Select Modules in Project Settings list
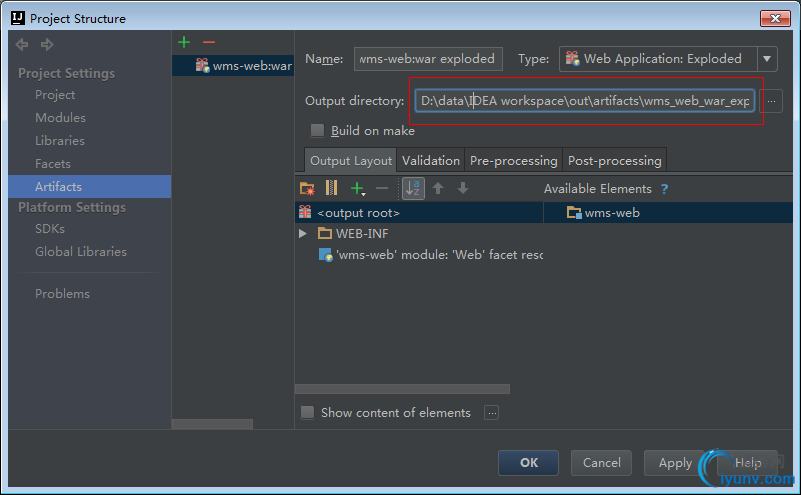801x495 pixels. 60,118
